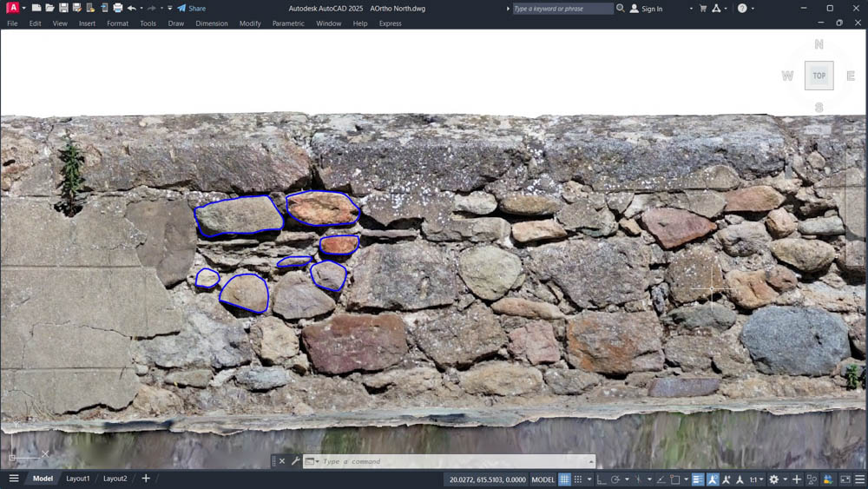Expand workspace switching dropdown arrow

[x=785, y=479]
